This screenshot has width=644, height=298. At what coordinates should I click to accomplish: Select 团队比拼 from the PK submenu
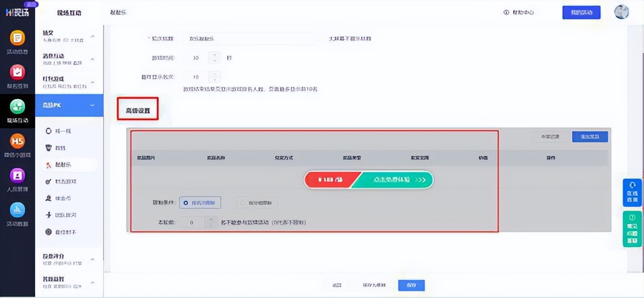pyautogui.click(x=67, y=215)
